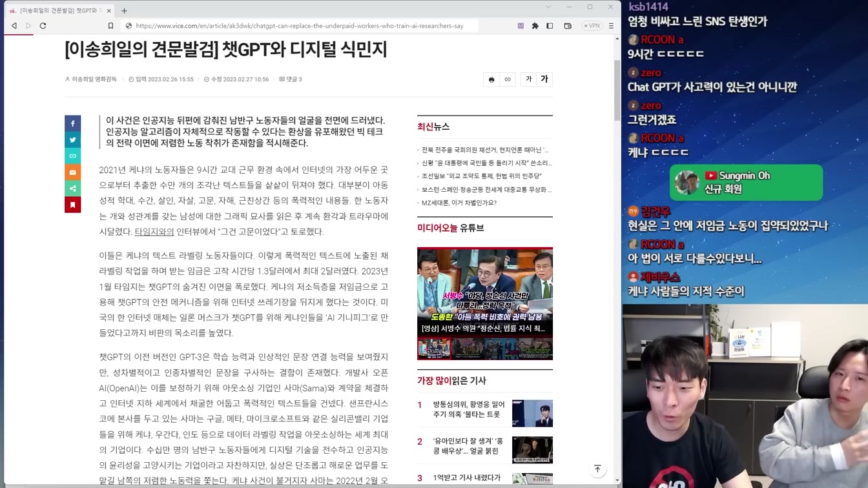Share article on Twitter
This screenshot has width=868, height=488.
coord(73,139)
